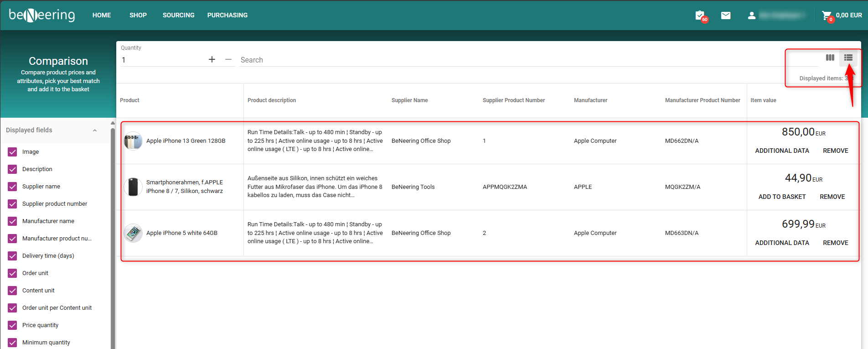Viewport: 868px width, 349px height.
Task: Open the approvals task icon with badge
Action: tap(700, 16)
